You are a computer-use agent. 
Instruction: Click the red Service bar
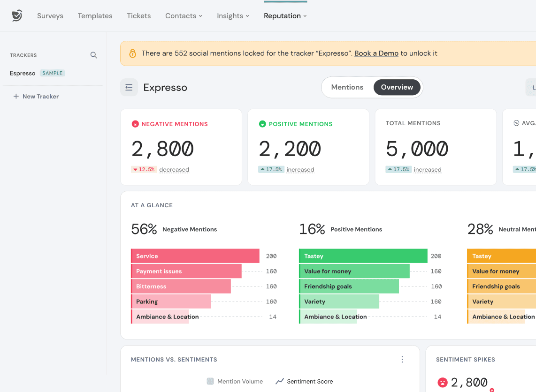pyautogui.click(x=195, y=256)
